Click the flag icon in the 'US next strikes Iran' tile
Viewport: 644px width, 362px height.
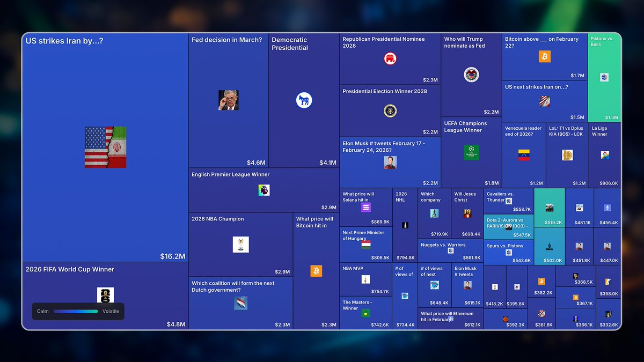(x=545, y=101)
